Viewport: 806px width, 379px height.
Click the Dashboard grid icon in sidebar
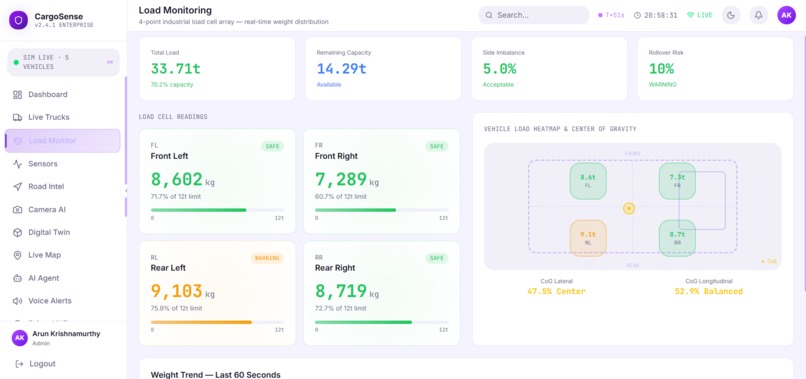(17, 95)
